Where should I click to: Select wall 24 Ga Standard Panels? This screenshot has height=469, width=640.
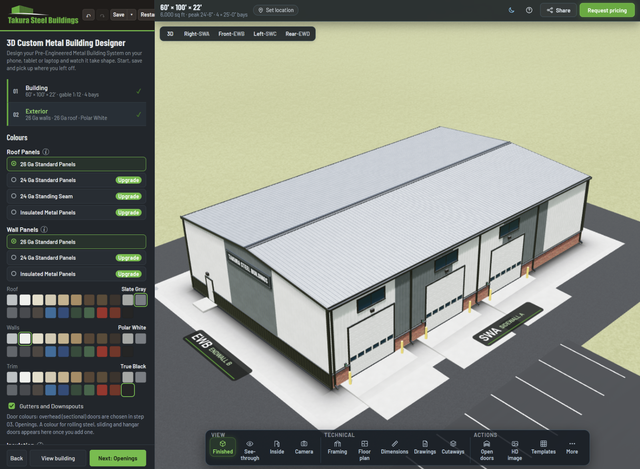click(x=76, y=258)
